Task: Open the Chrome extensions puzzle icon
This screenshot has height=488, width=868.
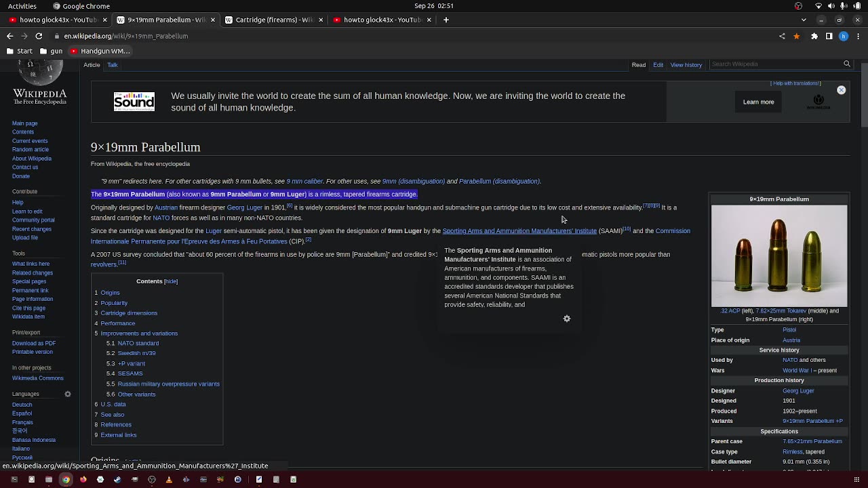Action: (x=814, y=36)
